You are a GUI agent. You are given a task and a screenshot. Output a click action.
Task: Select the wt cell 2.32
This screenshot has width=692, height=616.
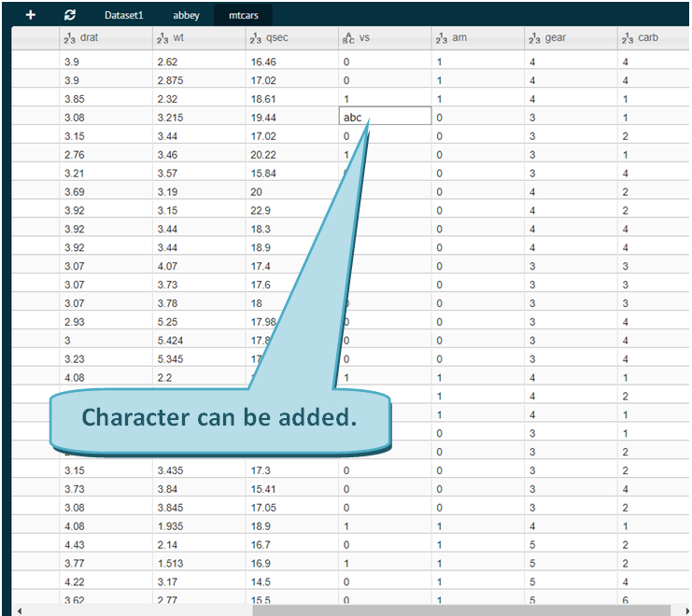(199, 99)
